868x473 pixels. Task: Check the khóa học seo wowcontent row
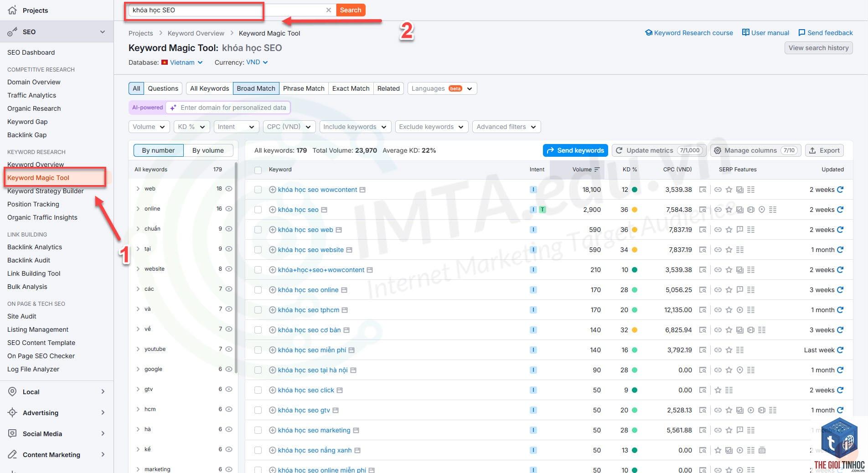click(x=258, y=190)
